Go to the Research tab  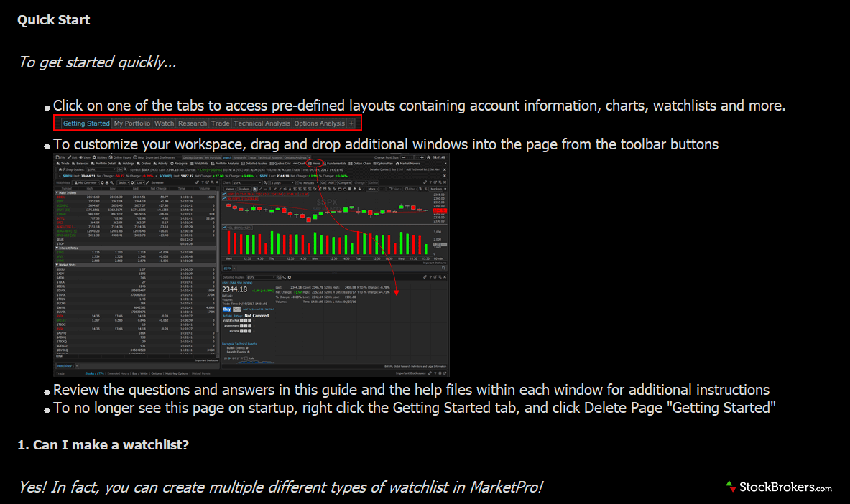click(193, 123)
